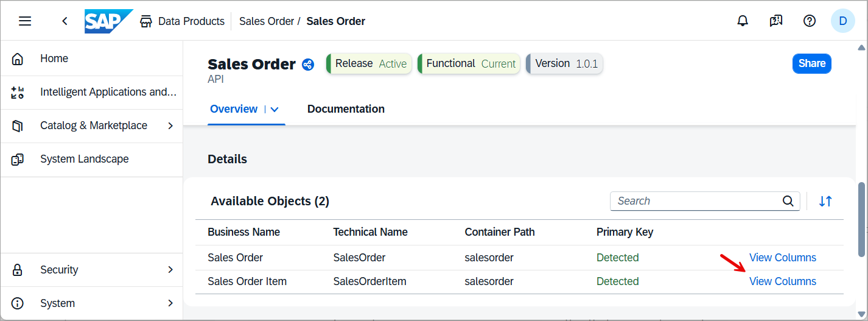Image resolution: width=868 pixels, height=321 pixels.
Task: Open Intelligent Applications and... menu item
Action: 91,93
